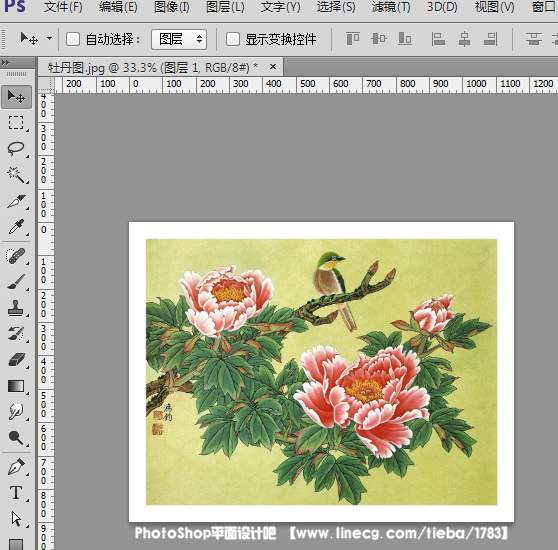
Task: Select the Eyedropper tool
Action: coord(16,227)
